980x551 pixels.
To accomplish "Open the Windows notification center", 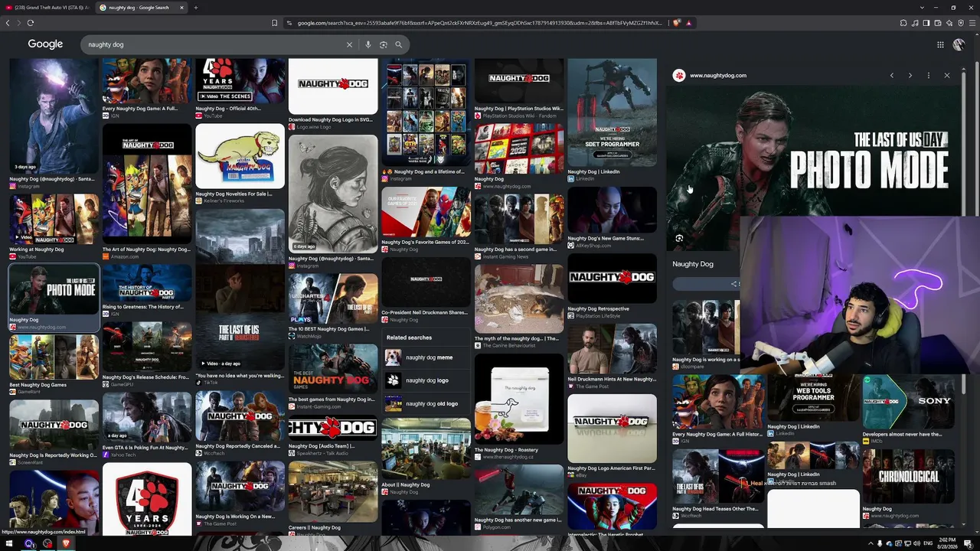I will (x=968, y=544).
